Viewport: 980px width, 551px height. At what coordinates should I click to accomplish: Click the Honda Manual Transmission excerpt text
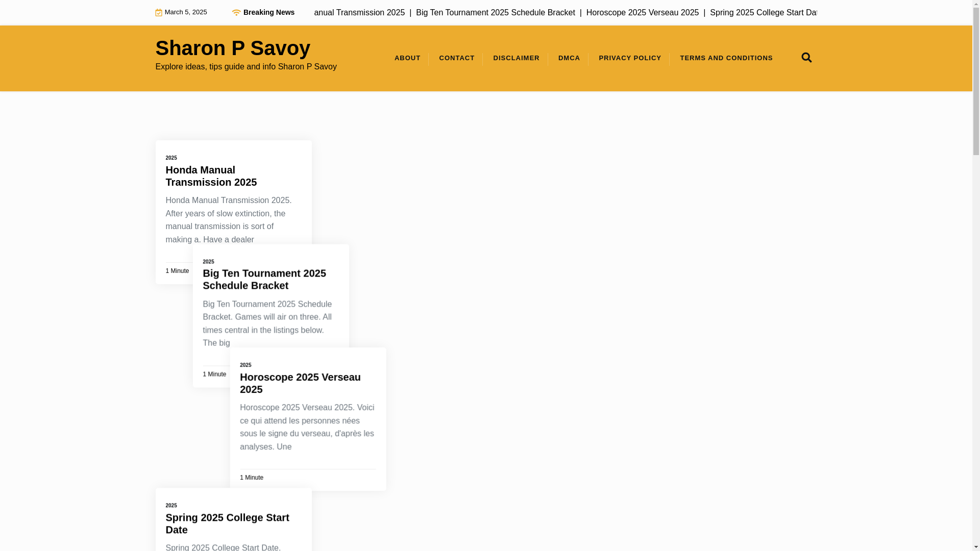click(229, 220)
